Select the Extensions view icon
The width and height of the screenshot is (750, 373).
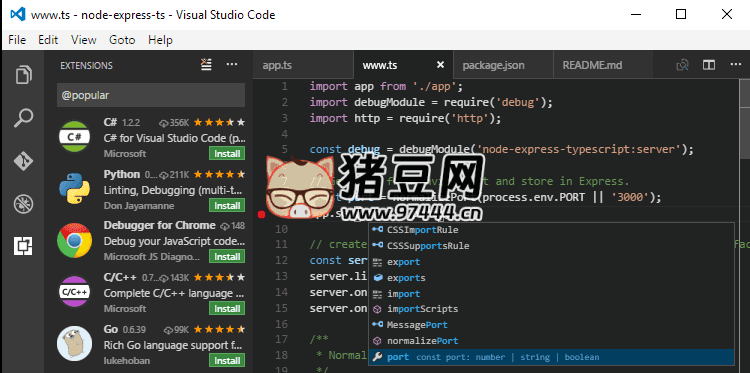(x=23, y=246)
